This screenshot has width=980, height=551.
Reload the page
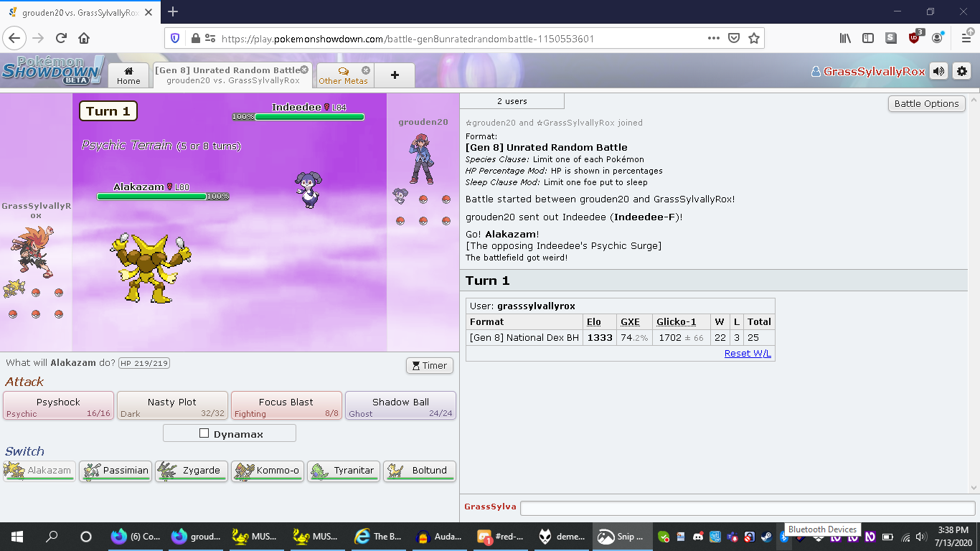pos(61,38)
